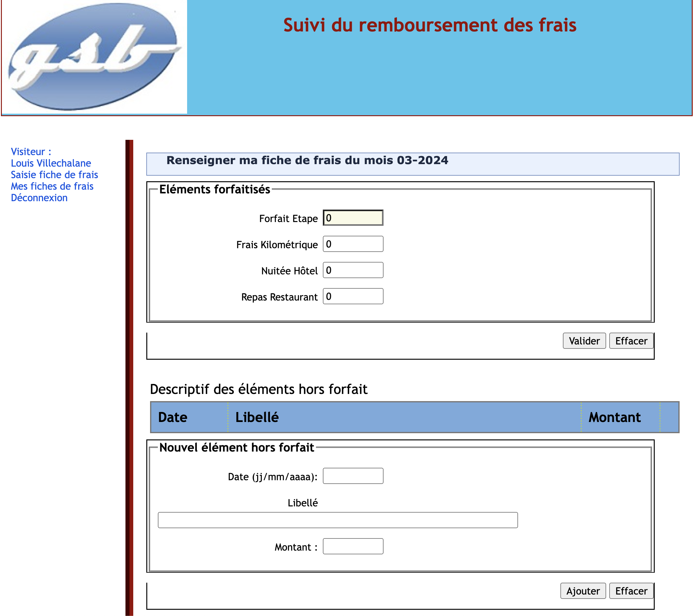Click the Libellé column header

(x=257, y=417)
